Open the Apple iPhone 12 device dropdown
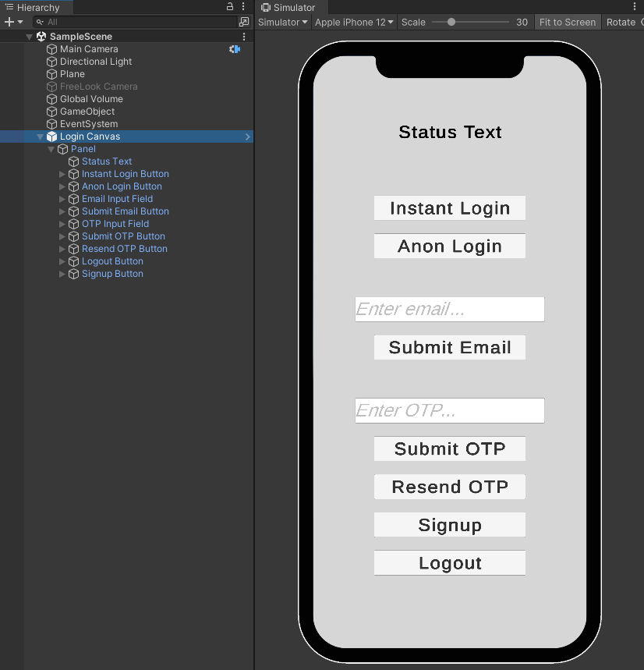644x670 pixels. 354,22
